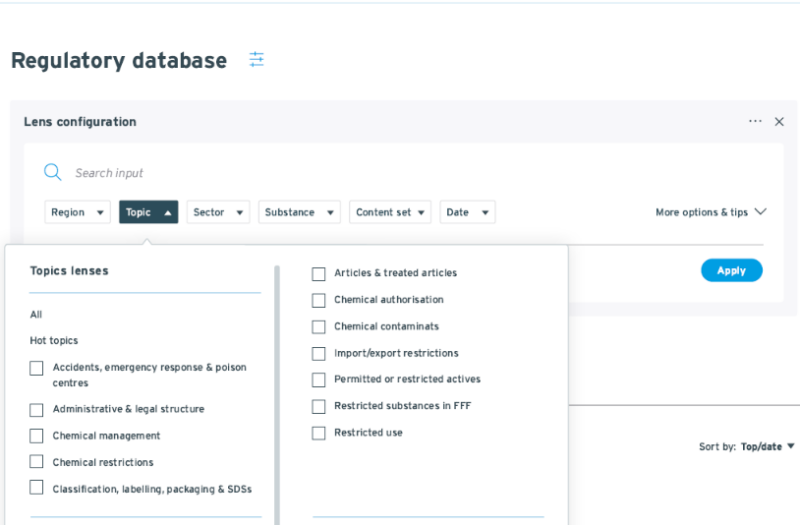
Task: Open the Content set dropdown
Action: click(390, 212)
